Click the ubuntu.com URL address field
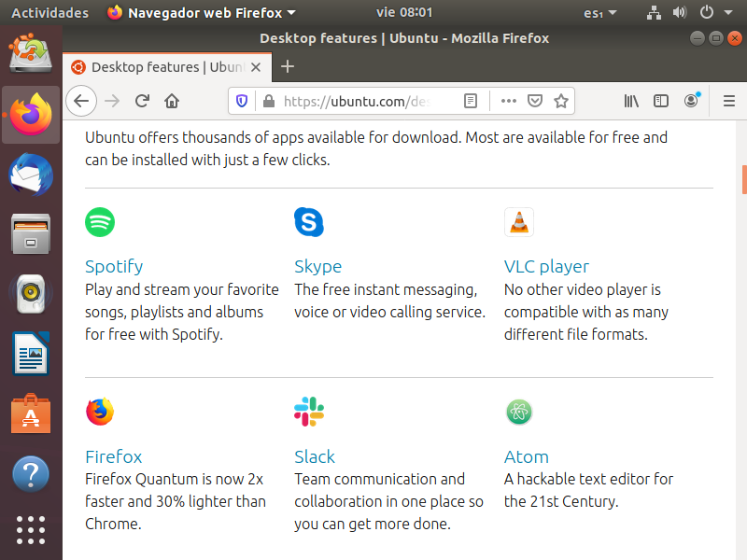 click(x=358, y=101)
